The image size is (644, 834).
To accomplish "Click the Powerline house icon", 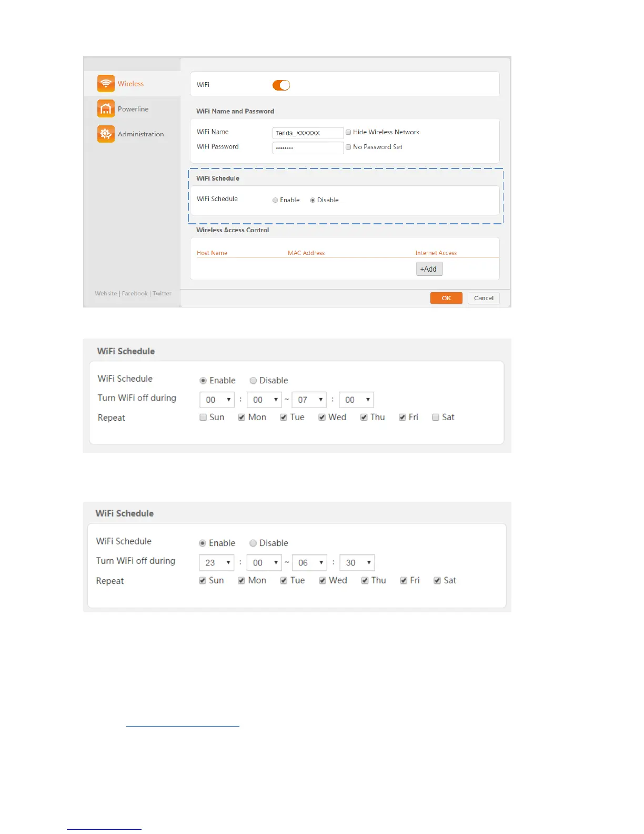I will [x=106, y=108].
